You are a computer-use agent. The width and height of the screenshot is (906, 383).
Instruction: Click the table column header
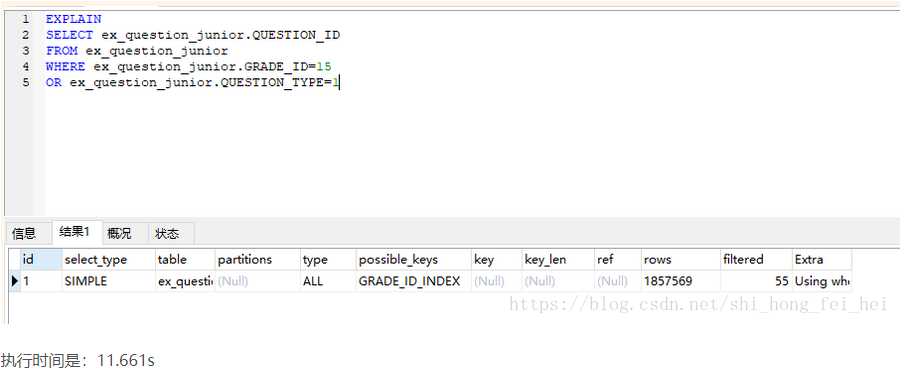point(185,260)
